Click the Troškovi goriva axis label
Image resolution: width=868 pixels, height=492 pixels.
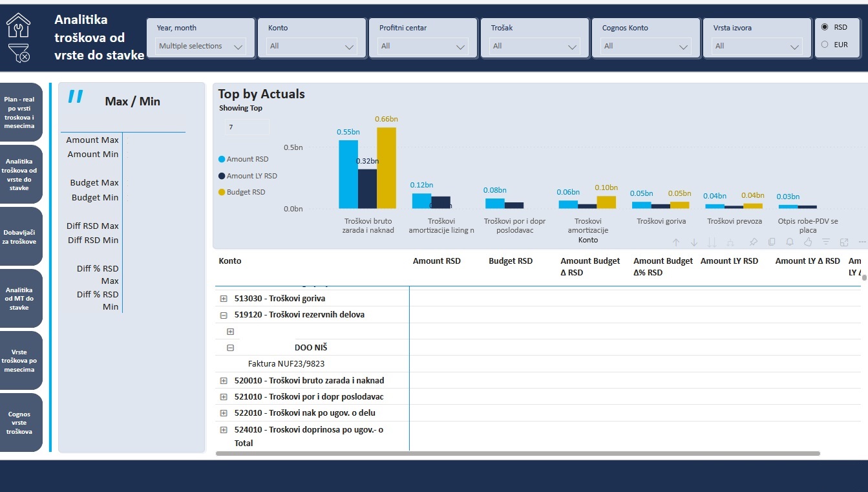point(661,221)
